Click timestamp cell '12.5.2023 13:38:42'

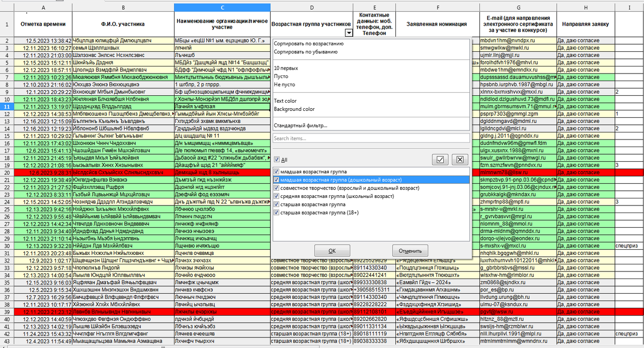[x=43, y=41]
